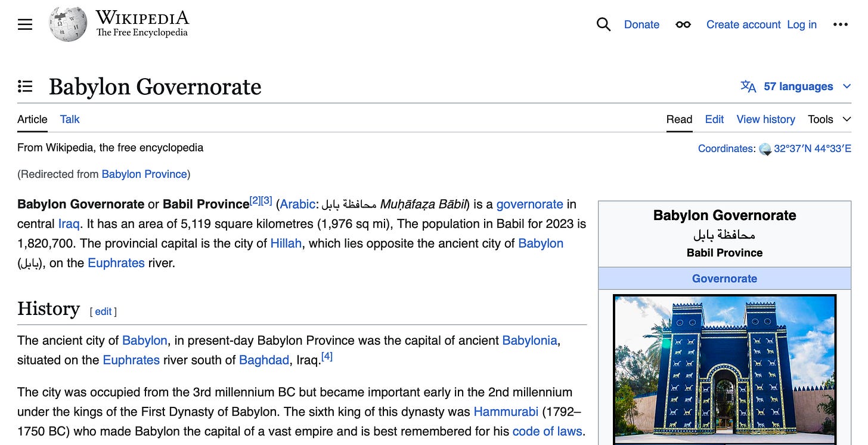Open the View history tab
Viewport: 868px width, 445px height.
coord(765,119)
